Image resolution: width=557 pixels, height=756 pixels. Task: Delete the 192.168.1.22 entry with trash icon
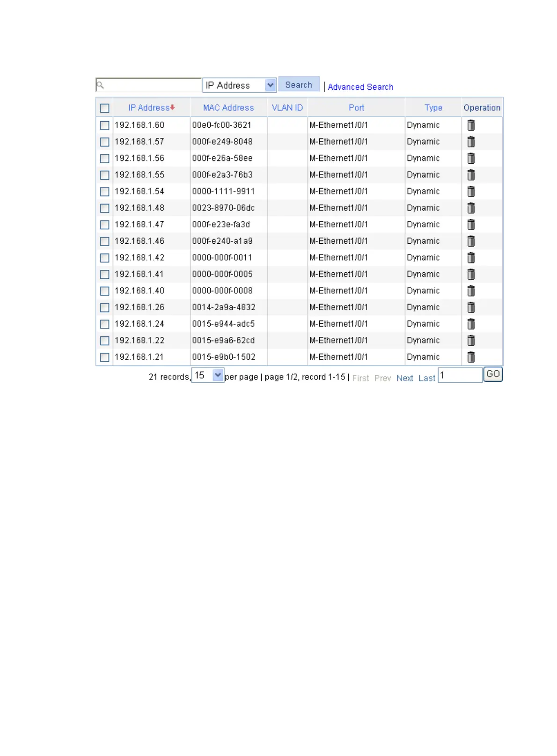point(471,341)
